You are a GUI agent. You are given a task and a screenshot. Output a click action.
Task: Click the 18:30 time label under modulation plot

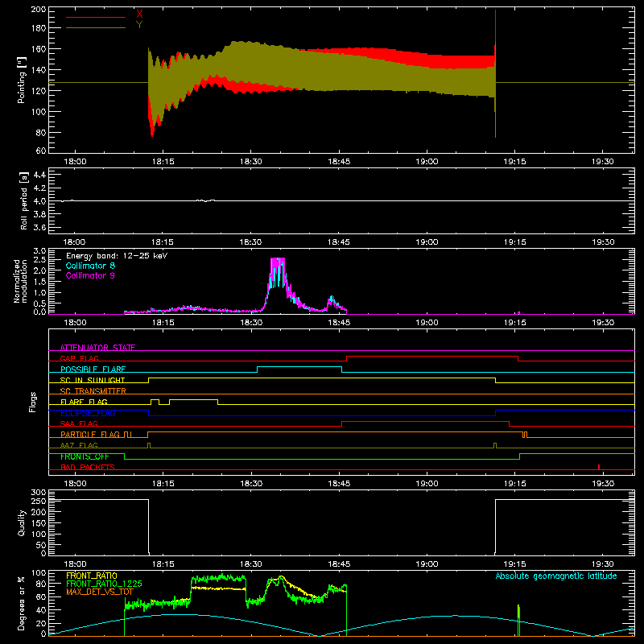[251, 323]
